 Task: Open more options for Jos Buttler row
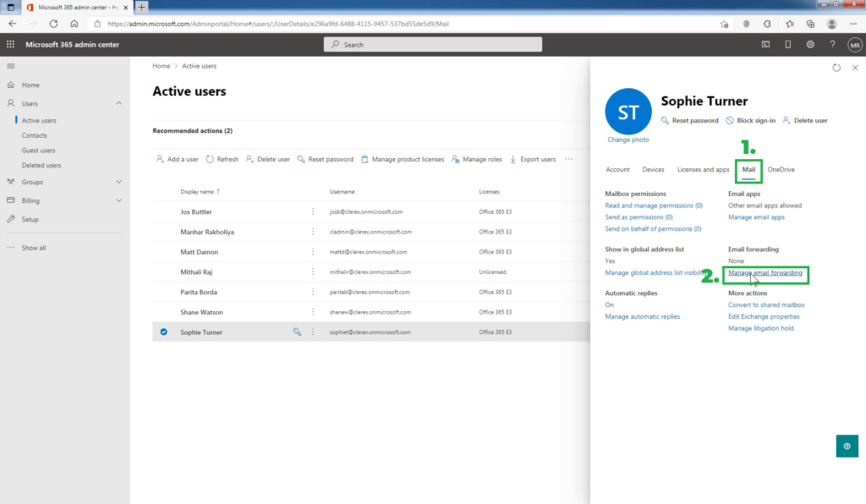[313, 211]
